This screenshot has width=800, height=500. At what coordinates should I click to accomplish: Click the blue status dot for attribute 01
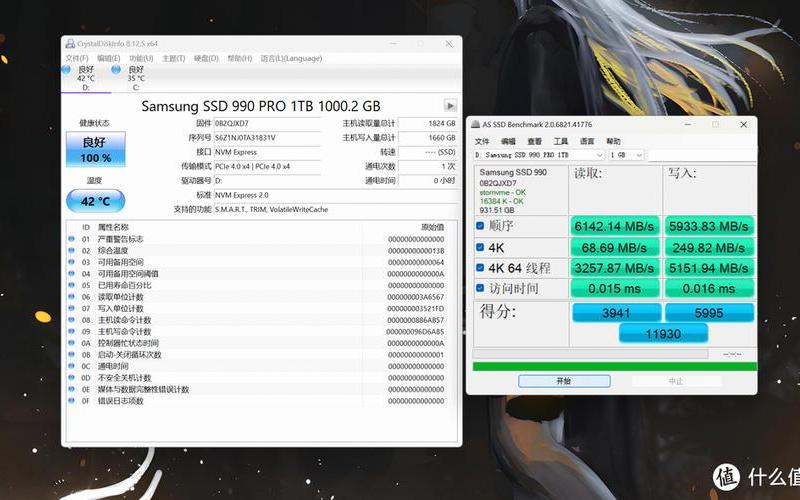[x=71, y=239]
